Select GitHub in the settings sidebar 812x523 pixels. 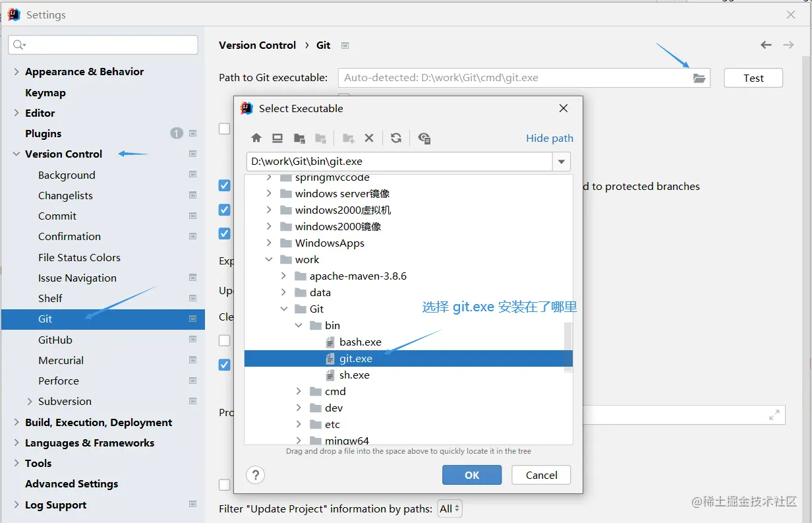point(55,340)
